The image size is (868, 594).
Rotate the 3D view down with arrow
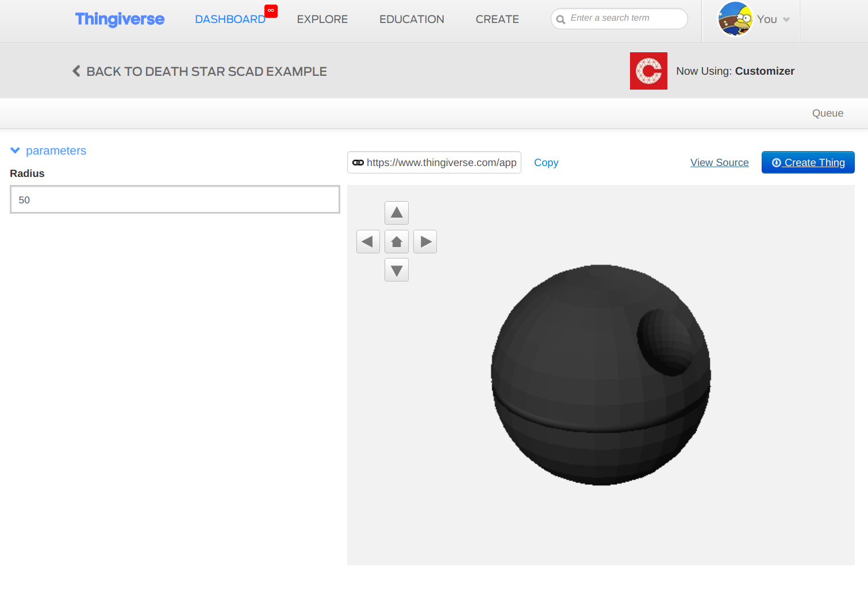click(x=397, y=270)
